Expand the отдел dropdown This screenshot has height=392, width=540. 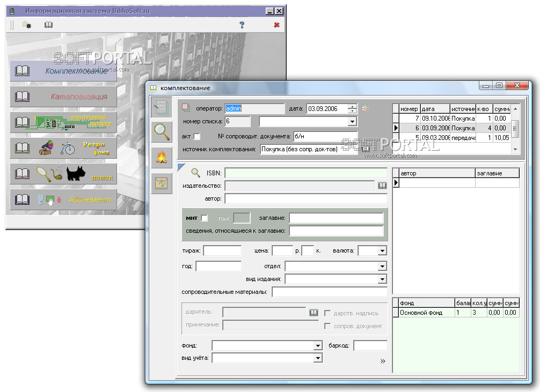pos(382,266)
